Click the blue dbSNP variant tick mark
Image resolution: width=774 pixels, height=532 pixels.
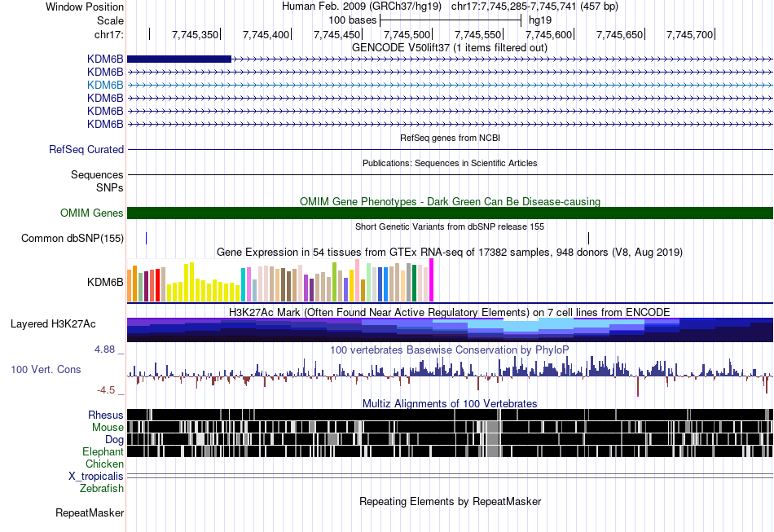click(x=146, y=239)
